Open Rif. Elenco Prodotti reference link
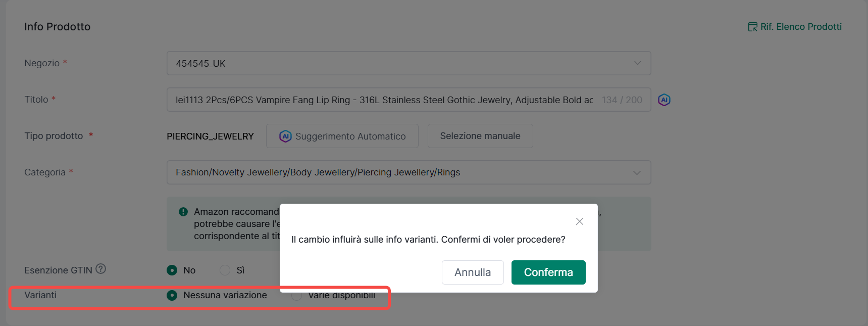Screen dimensions: 868x326 (x=795, y=27)
